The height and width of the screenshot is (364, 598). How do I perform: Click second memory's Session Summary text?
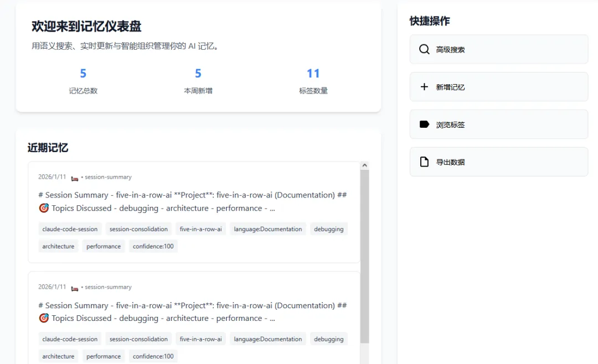click(x=193, y=312)
